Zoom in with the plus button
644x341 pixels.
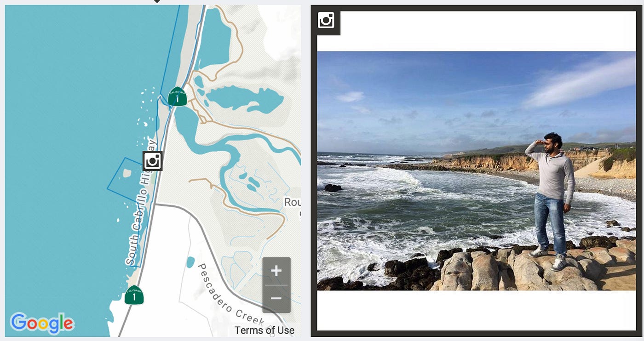(276, 271)
